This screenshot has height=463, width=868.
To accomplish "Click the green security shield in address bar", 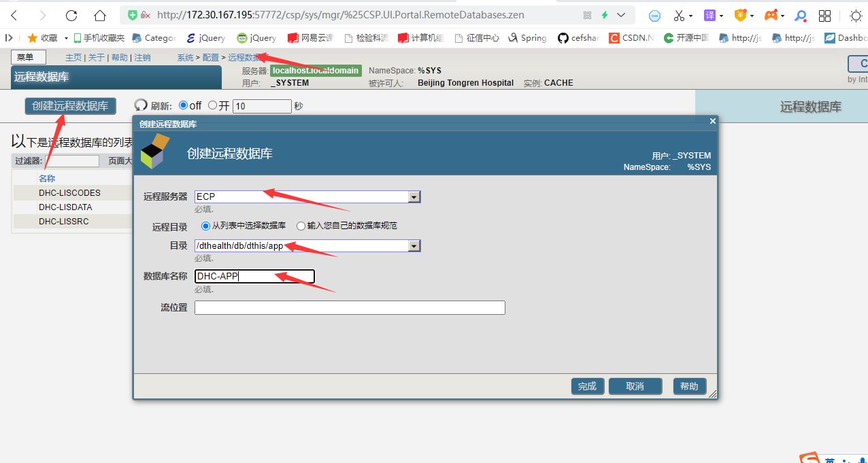I will point(133,15).
